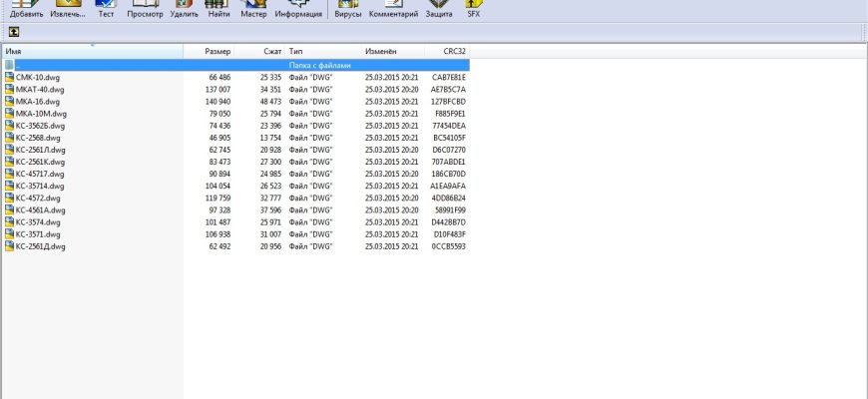868x399 pixels.
Task: Open the Просмотр (View) tool
Action: (x=145, y=9)
